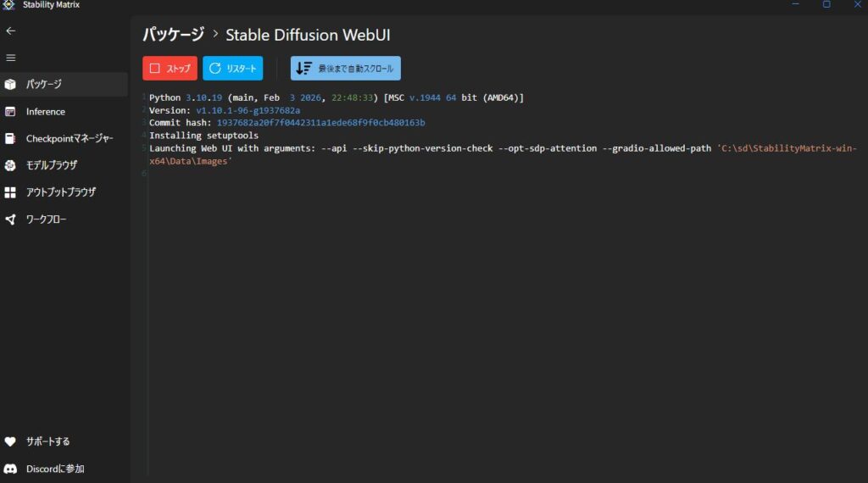
Task: Click the Checkpoint manager notebook icon
Action: coord(10,138)
